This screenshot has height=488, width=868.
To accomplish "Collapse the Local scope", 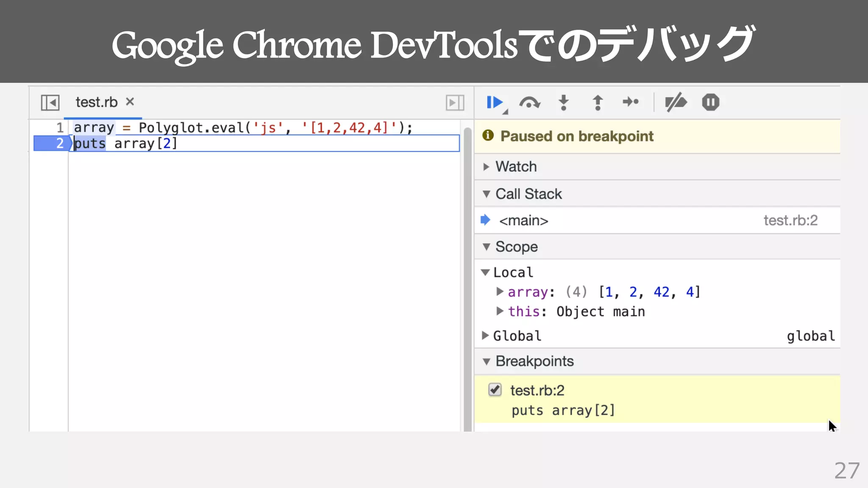I will tap(486, 272).
